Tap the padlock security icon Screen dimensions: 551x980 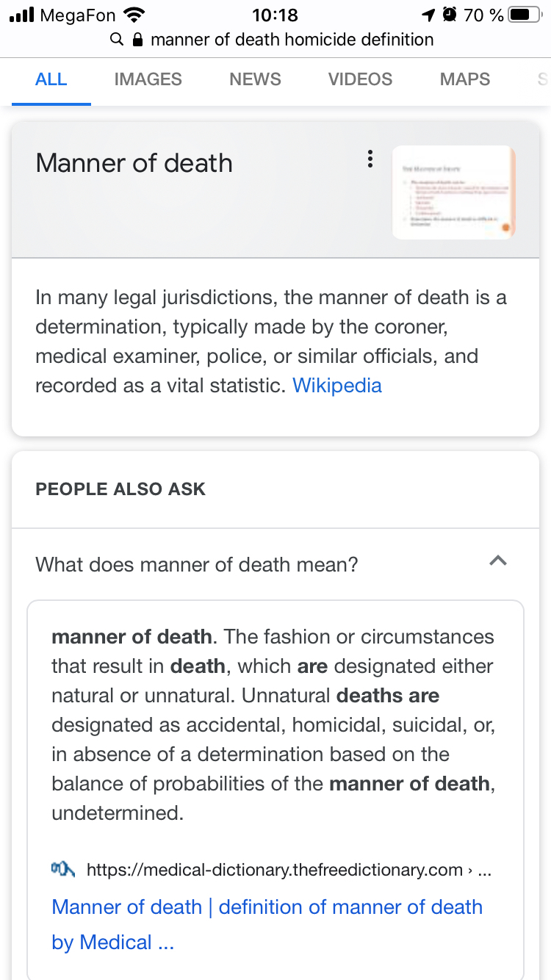coord(137,40)
